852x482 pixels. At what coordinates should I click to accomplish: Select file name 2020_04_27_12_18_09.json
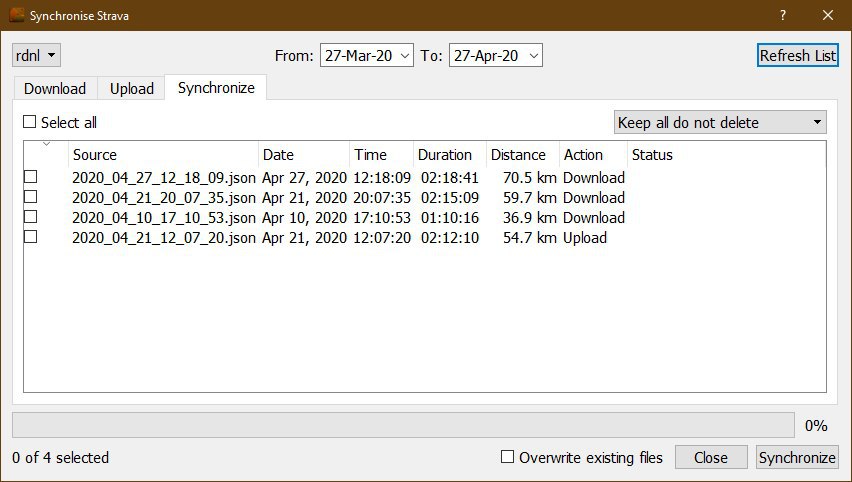164,178
